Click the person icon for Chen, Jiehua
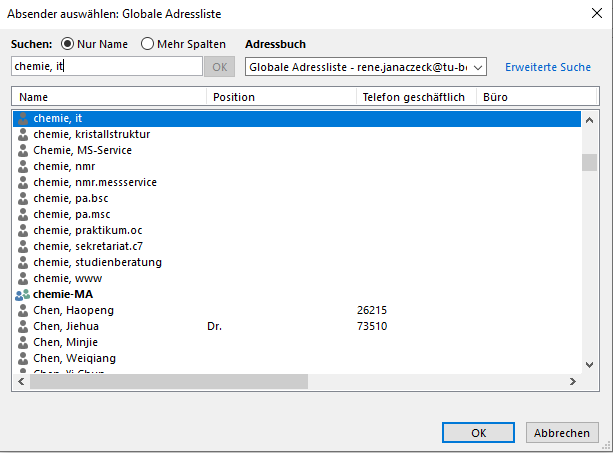Image resolution: width=613 pixels, height=453 pixels. pyautogui.click(x=23, y=326)
